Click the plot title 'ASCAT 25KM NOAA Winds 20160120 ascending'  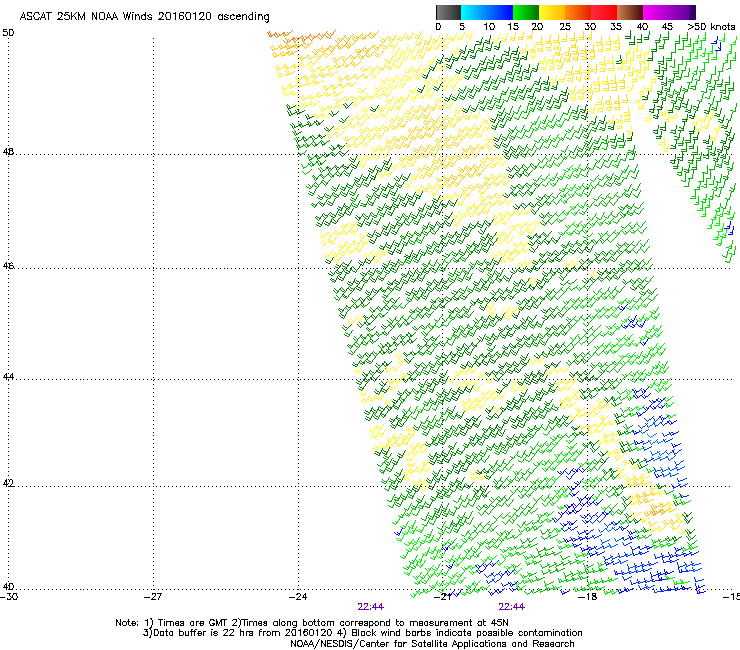point(144,17)
